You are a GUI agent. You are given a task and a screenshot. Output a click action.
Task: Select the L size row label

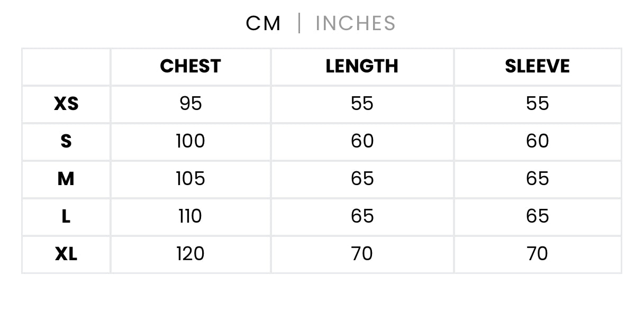point(66,216)
